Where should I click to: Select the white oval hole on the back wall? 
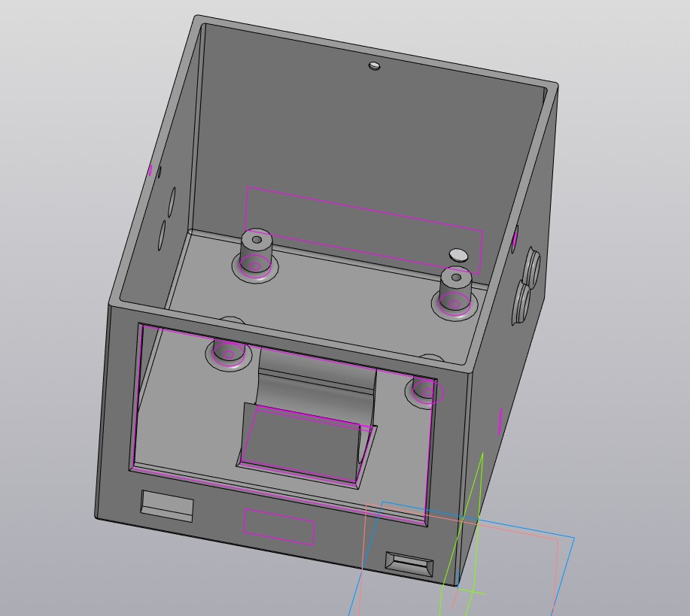pyautogui.click(x=458, y=255)
